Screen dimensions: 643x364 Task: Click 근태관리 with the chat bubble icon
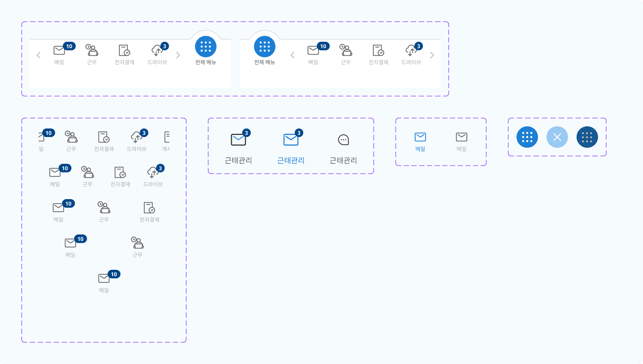coord(343,150)
